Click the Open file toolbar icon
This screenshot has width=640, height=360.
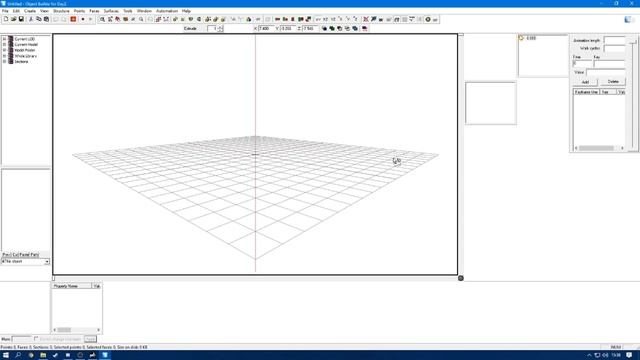[x=13, y=19]
